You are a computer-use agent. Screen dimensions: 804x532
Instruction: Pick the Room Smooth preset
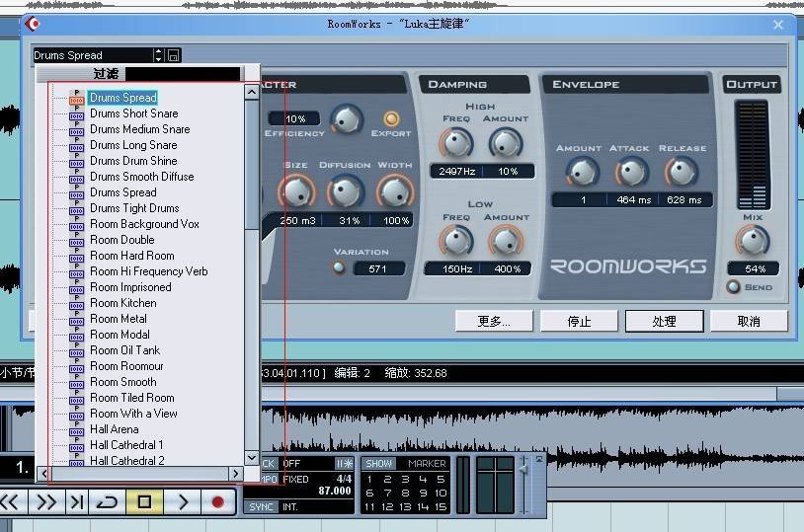tap(123, 382)
